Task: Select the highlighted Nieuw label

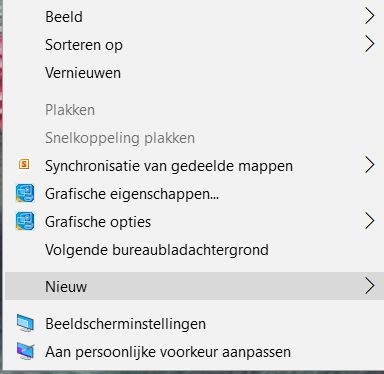Action: click(x=66, y=287)
